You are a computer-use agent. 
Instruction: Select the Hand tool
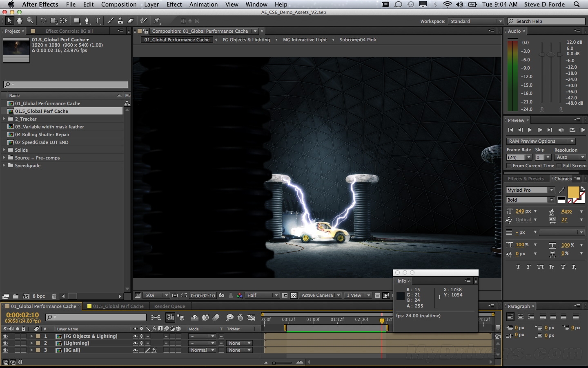19,21
